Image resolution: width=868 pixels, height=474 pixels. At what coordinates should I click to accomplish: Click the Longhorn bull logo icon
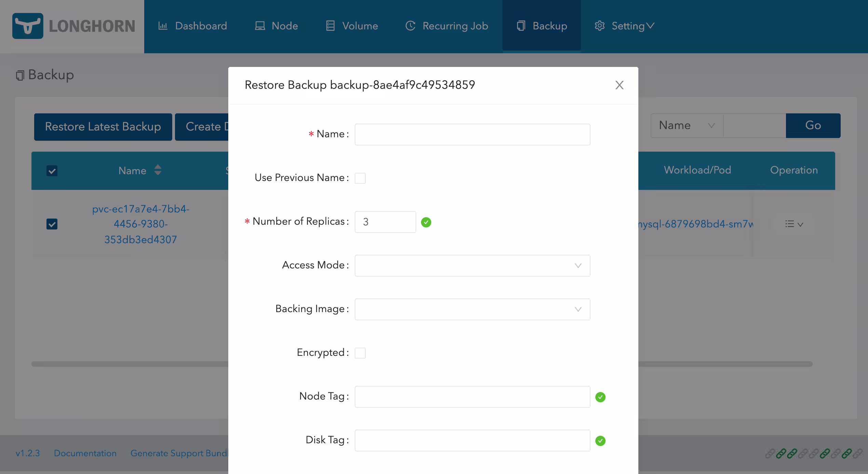tap(28, 26)
